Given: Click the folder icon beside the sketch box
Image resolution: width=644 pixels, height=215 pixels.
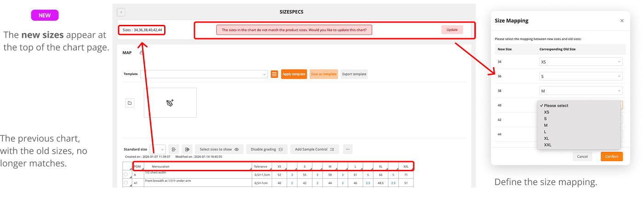Looking at the screenshot, I should 130,103.
